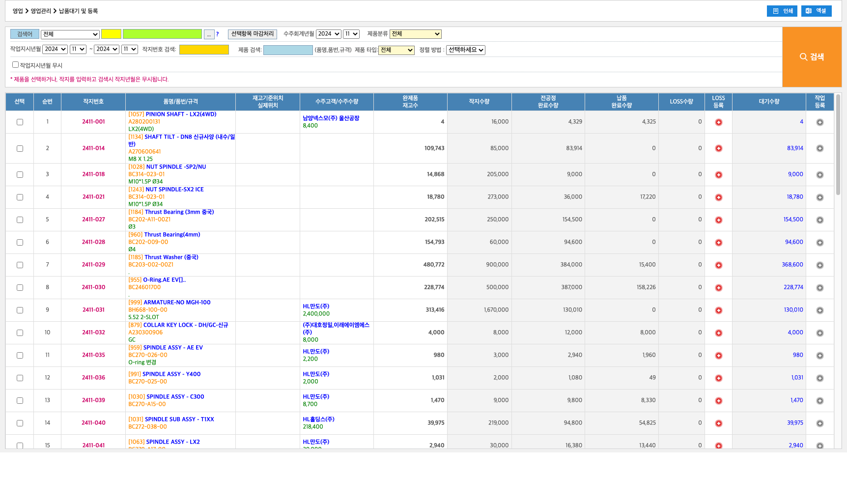Check the box for row 2411-001
The width and height of the screenshot is (847, 504).
[20, 122]
